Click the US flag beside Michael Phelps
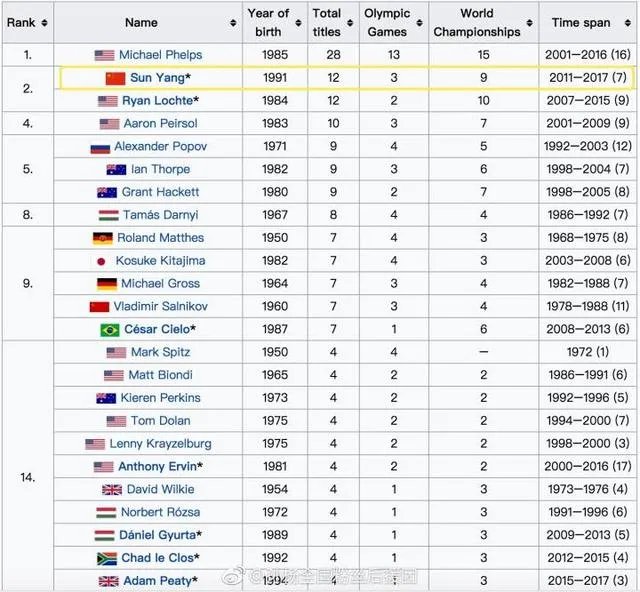640x592 pixels. (x=104, y=55)
